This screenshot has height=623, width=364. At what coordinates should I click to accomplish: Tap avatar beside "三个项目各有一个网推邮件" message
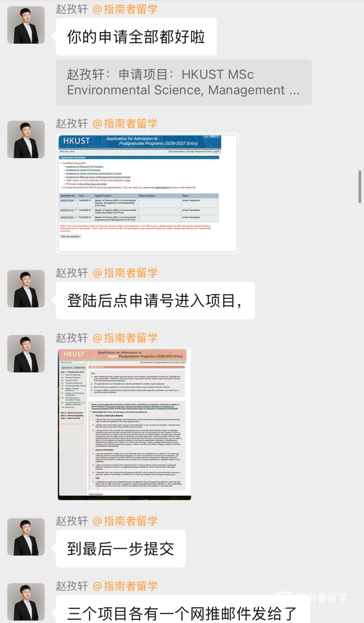point(26,602)
